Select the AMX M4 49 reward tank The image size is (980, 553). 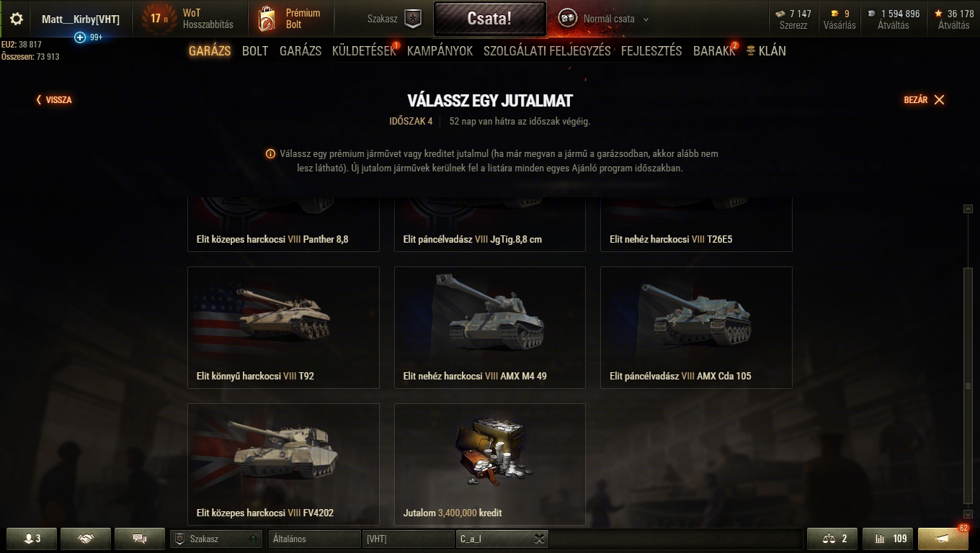click(490, 328)
